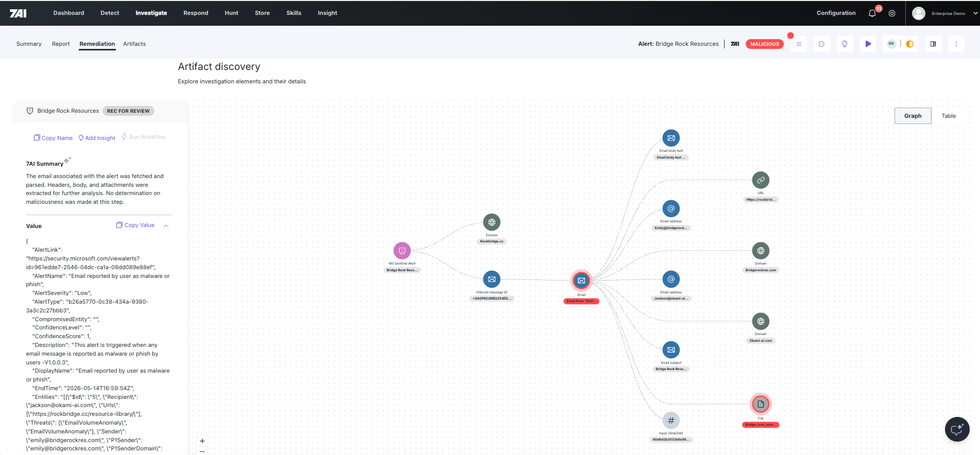Viewport: 980px width, 455px height.
Task: Click the lightbulb insight icon in the alert toolbar
Action: point(845,44)
